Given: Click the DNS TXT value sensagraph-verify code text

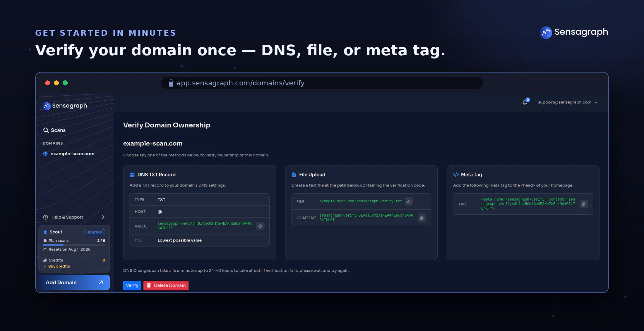Looking at the screenshot, I should pos(204,226).
